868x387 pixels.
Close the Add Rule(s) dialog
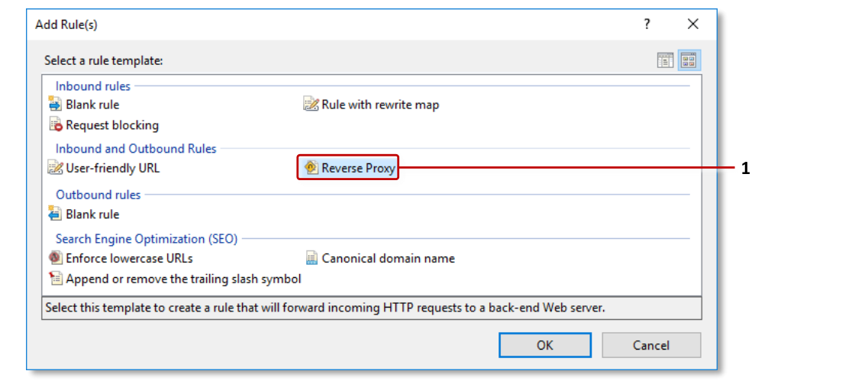click(x=692, y=24)
